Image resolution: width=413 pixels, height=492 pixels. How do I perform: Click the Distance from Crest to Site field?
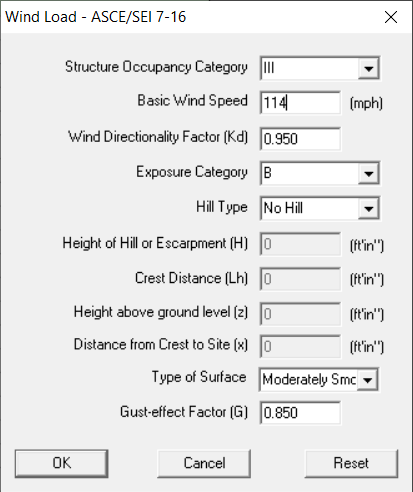click(x=300, y=346)
